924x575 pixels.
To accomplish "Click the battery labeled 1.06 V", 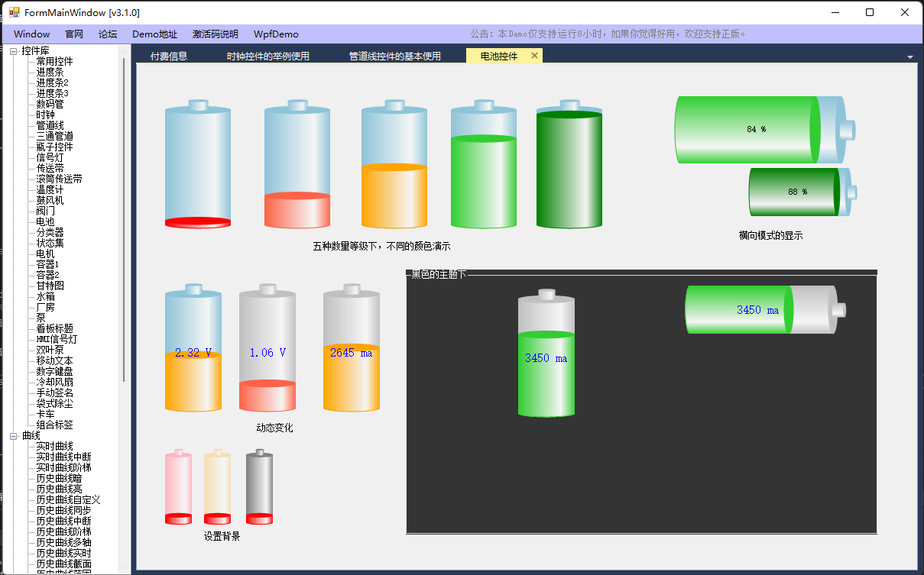I will click(267, 350).
